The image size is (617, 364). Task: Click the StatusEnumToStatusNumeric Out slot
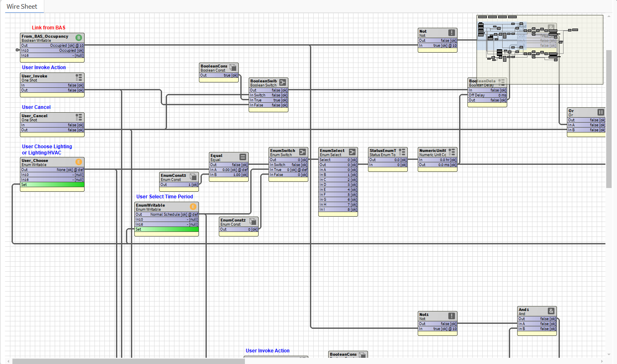pos(388,160)
